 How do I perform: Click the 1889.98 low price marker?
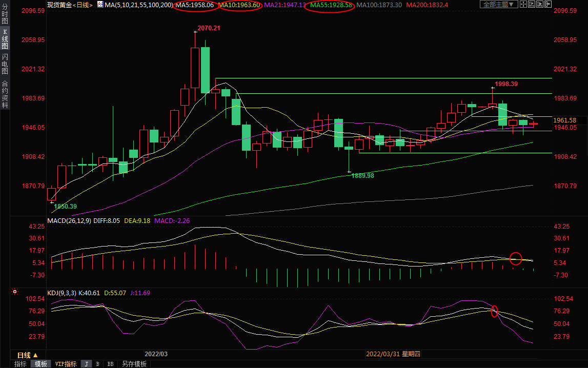click(362, 175)
